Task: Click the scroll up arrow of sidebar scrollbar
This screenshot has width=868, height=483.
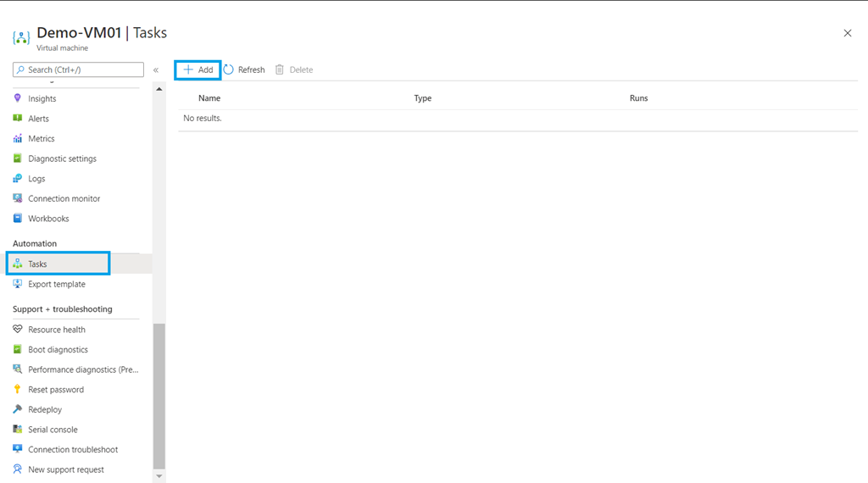Action: [x=159, y=89]
